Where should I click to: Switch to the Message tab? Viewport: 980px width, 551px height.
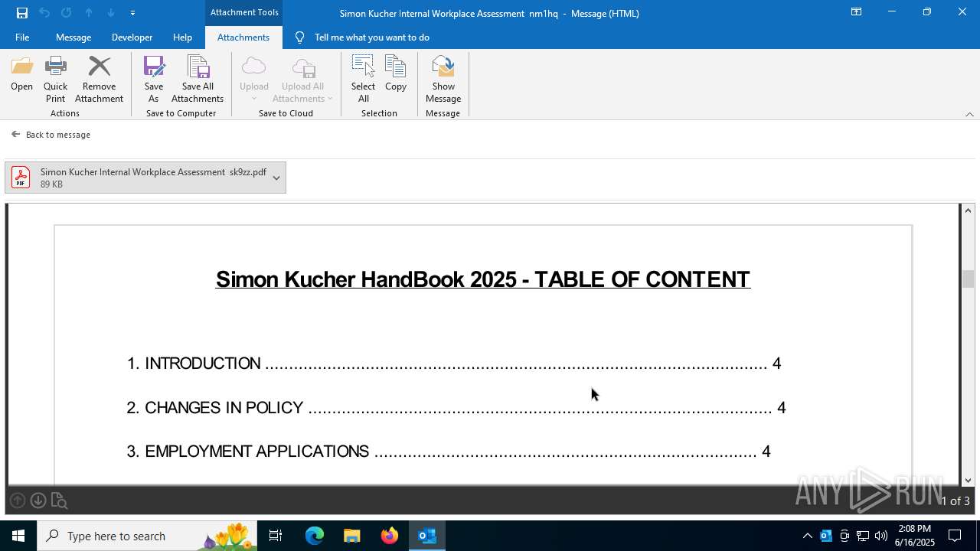click(73, 37)
